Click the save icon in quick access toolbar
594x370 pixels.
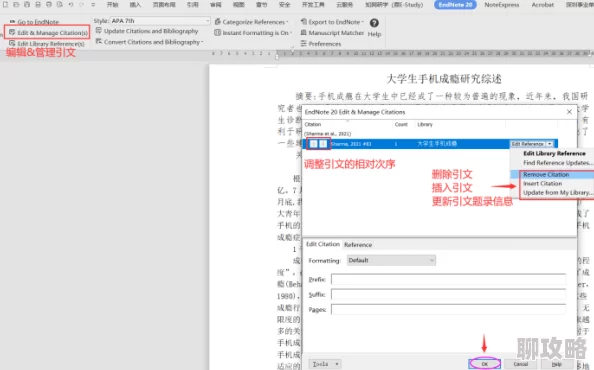(27, 5)
